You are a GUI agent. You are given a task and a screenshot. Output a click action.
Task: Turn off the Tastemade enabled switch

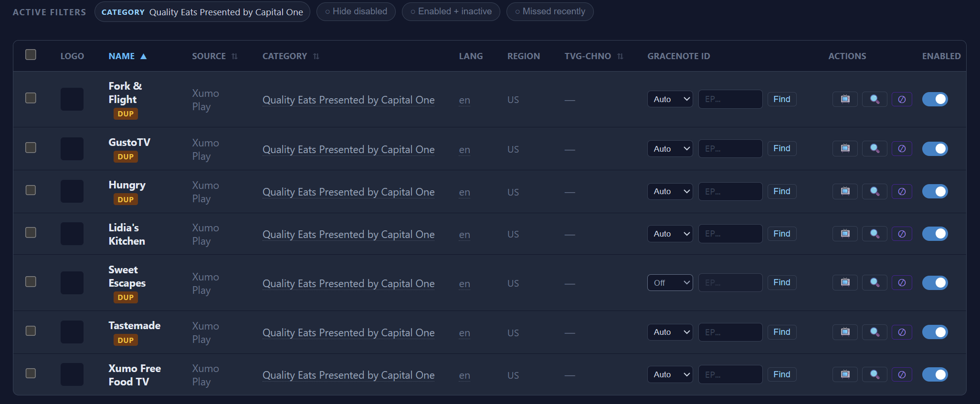[935, 332]
